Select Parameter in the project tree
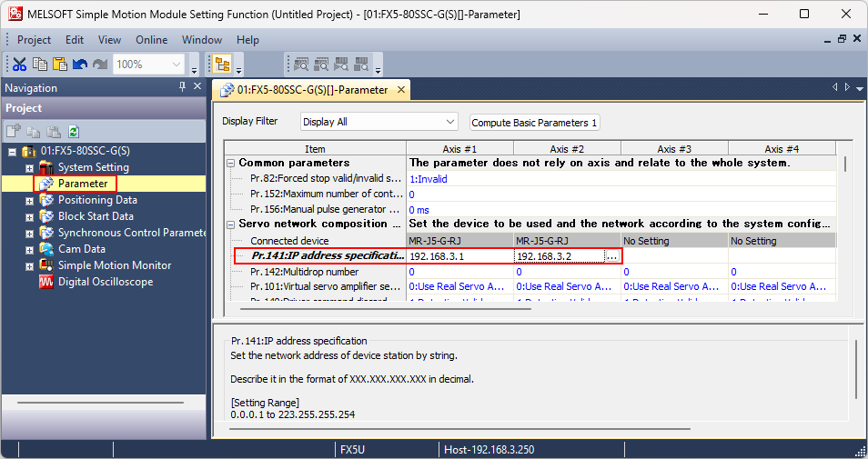868x459 pixels. 83,184
